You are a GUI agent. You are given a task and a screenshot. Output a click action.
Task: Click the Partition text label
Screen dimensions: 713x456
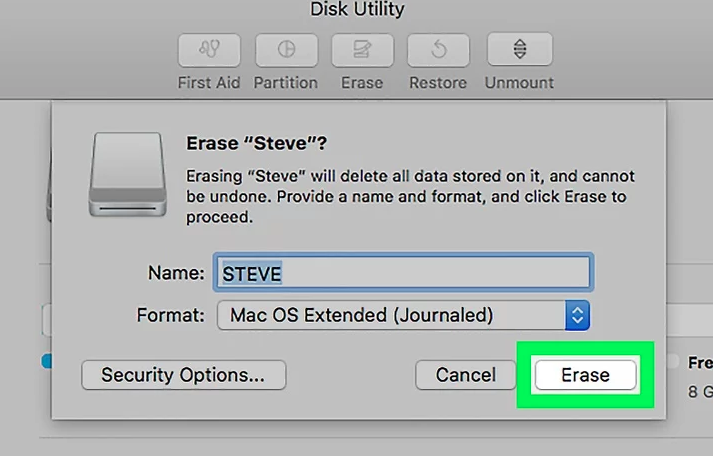[x=286, y=83]
